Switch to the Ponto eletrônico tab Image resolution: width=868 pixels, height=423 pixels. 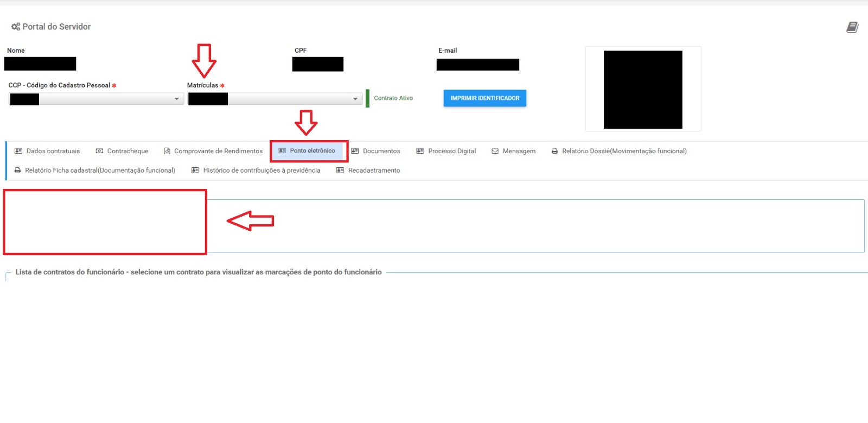(312, 151)
